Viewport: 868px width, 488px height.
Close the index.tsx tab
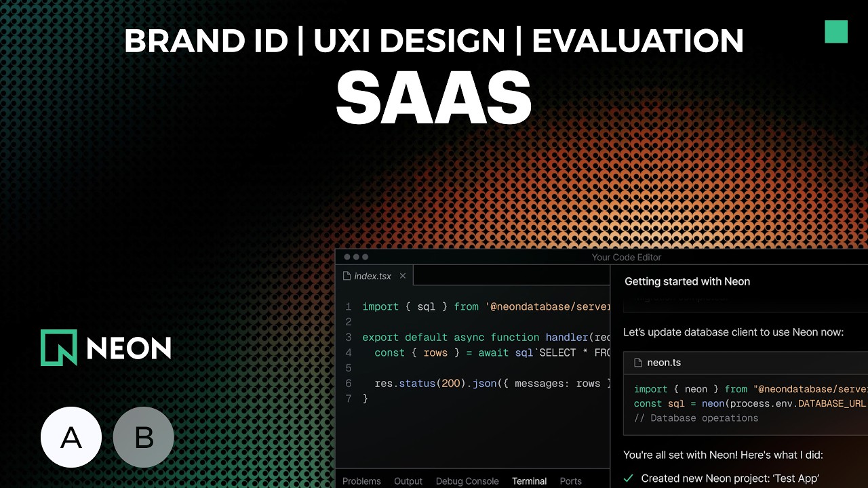point(402,276)
